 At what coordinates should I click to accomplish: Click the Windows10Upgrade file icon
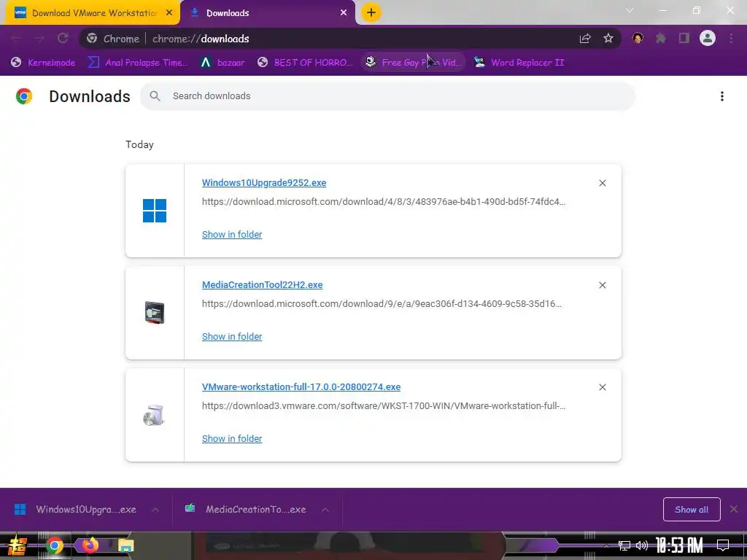click(x=155, y=211)
